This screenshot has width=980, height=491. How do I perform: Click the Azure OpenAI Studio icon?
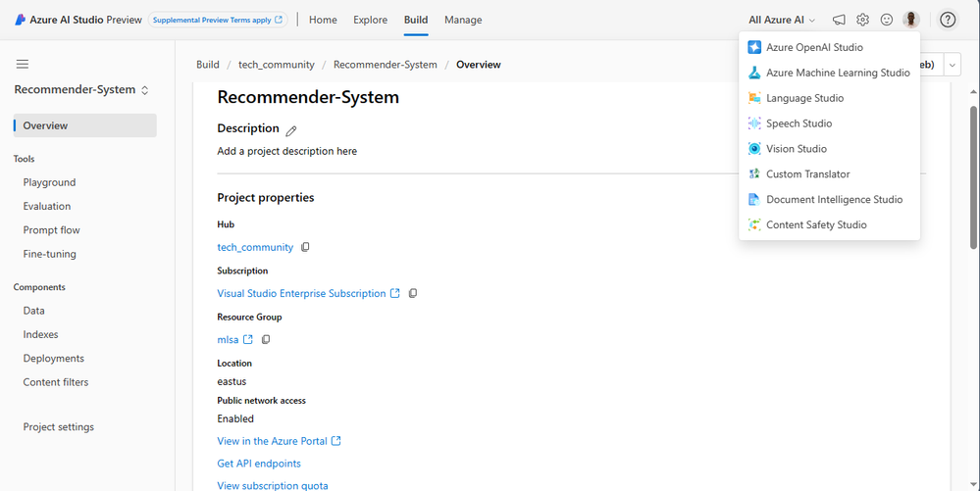pos(754,47)
